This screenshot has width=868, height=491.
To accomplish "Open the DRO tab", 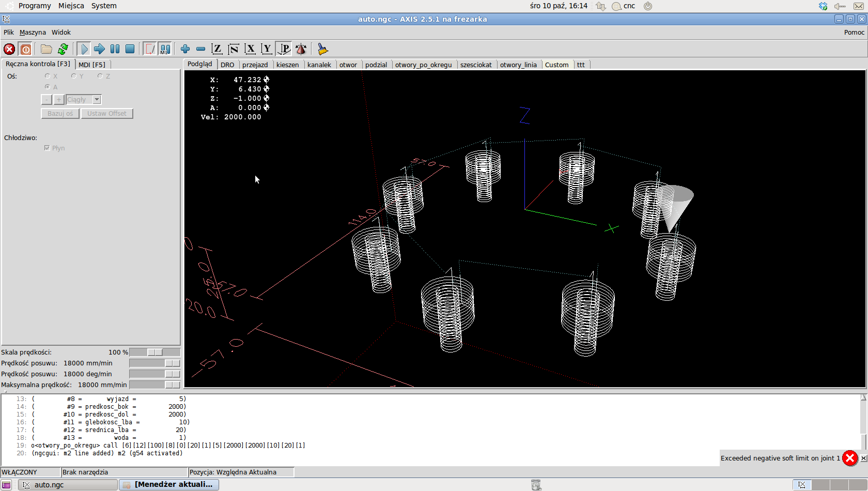I will (x=227, y=65).
